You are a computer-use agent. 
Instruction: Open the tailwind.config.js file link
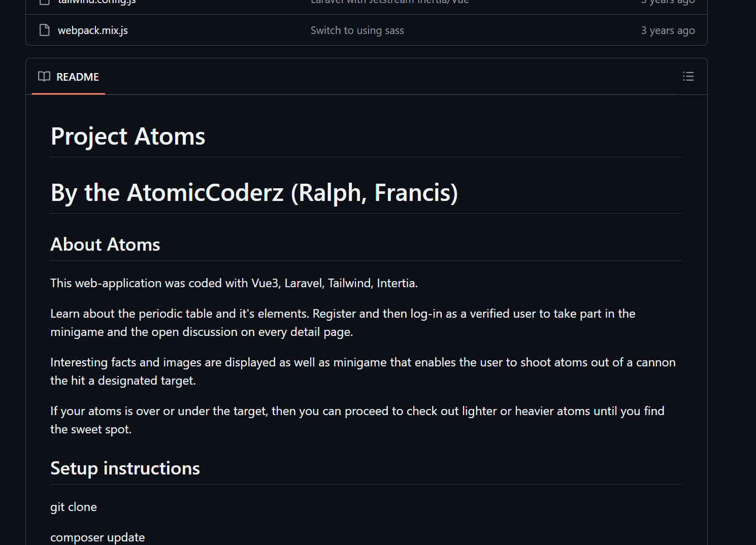96,2
